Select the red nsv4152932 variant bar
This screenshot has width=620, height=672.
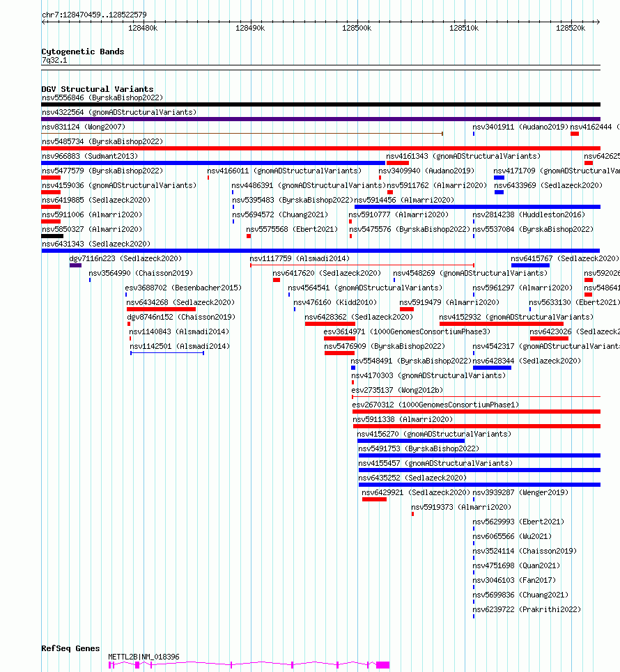[x=502, y=324]
